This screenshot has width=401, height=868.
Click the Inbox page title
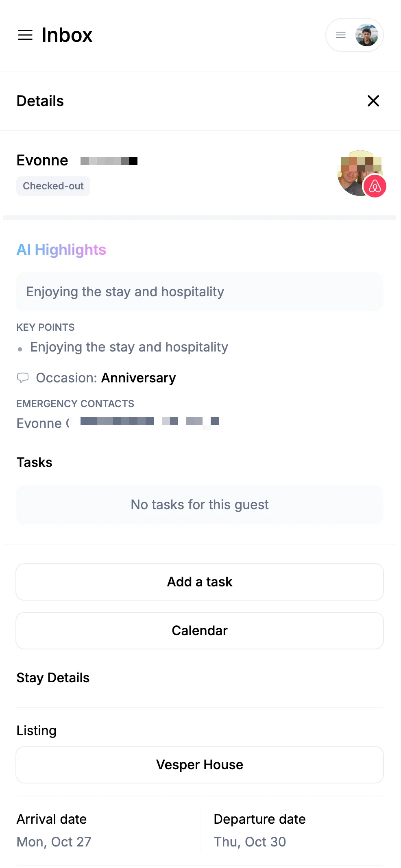67,35
